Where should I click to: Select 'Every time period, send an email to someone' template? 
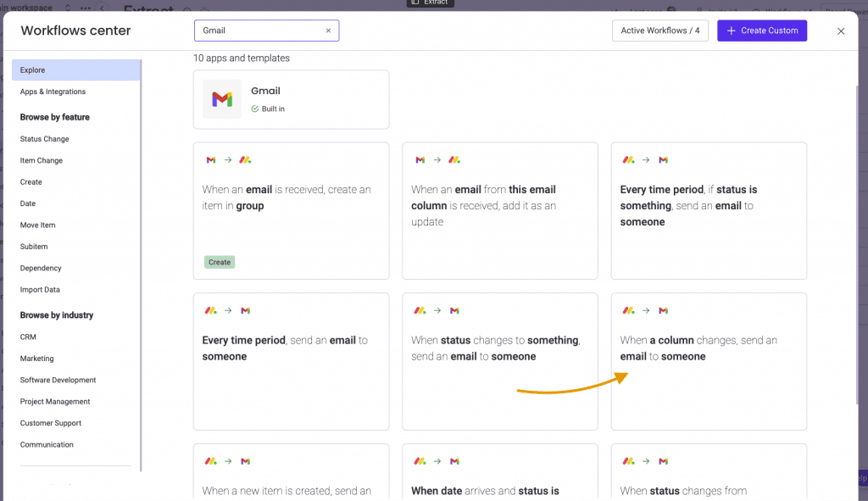[x=292, y=361]
